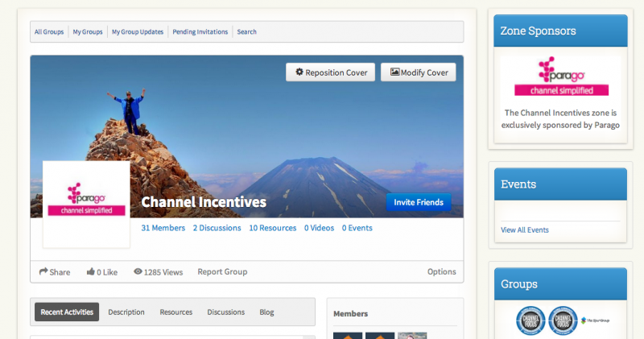644x339 pixels.
Task: Open View All Events
Action: (525, 229)
